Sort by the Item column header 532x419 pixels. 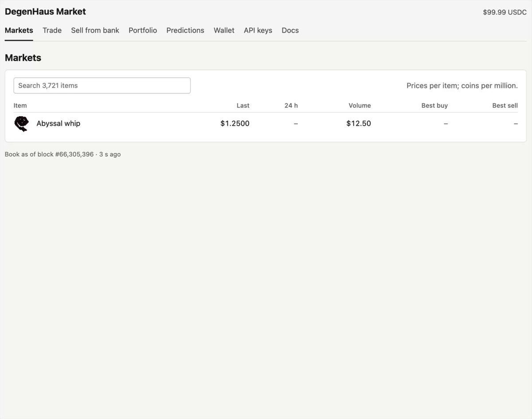coord(20,106)
